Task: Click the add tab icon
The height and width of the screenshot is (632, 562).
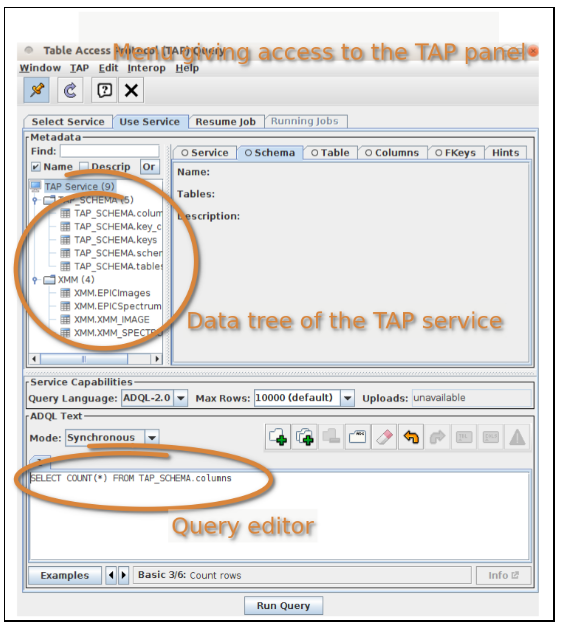Action: (x=278, y=437)
